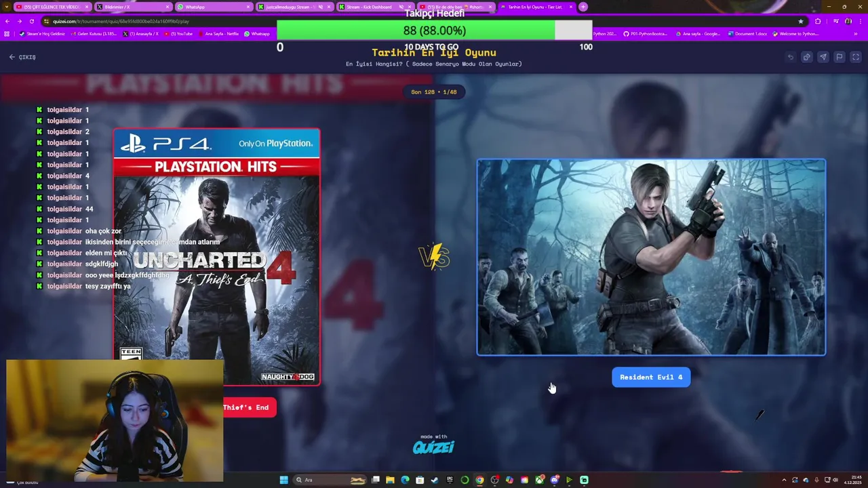
Task: Toggle fullscreen mode icon in Quizei
Action: pos(856,57)
